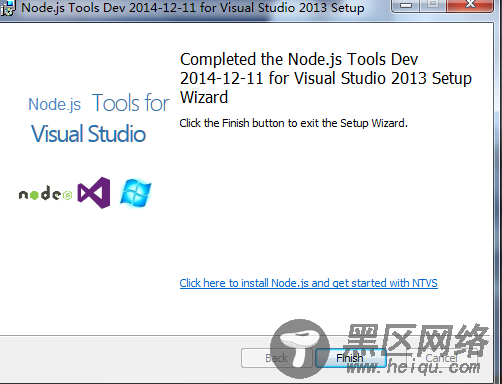502x384 pixels.
Task: Close the setup window with the red X
Action: click(470, 5)
